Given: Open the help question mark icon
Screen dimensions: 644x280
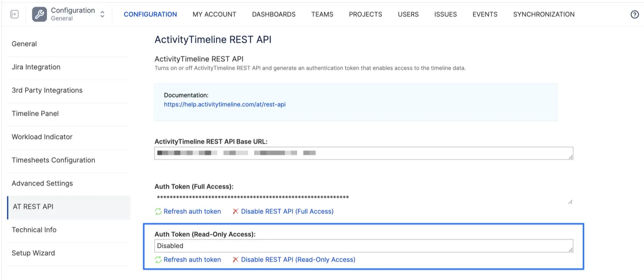Looking at the screenshot, I should [x=634, y=14].
